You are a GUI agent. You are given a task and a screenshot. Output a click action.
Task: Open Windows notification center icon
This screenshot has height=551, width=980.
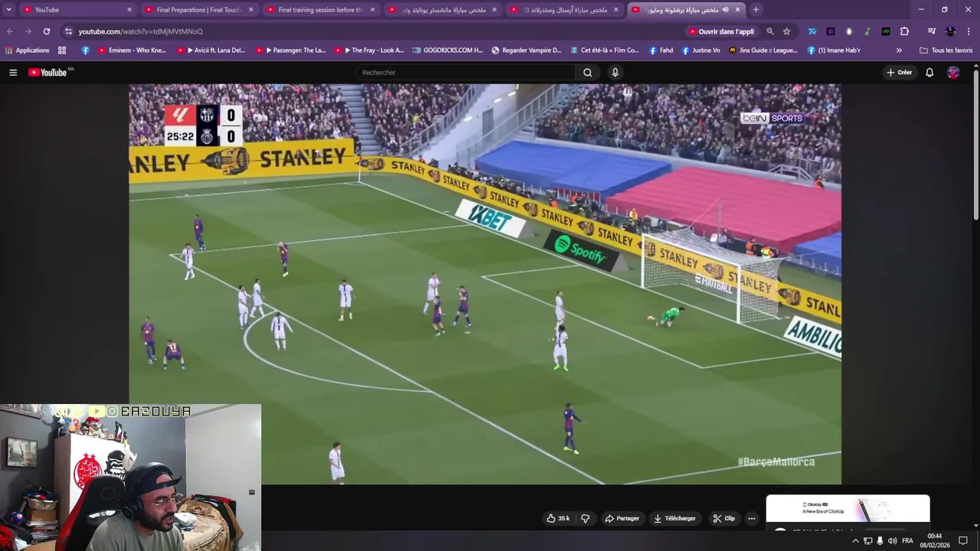[x=963, y=541]
